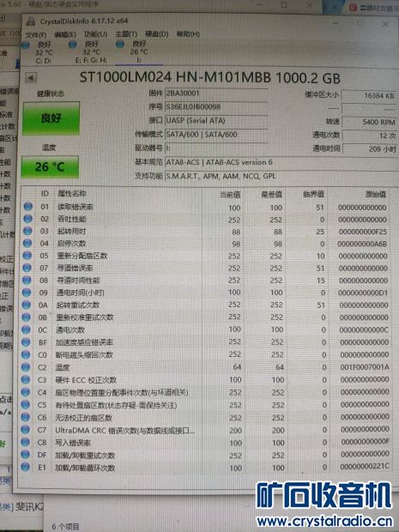Image resolution: width=399 pixels, height=532 pixels.
Task: Select the E: F: G: H: drive icon
Action: point(73,45)
